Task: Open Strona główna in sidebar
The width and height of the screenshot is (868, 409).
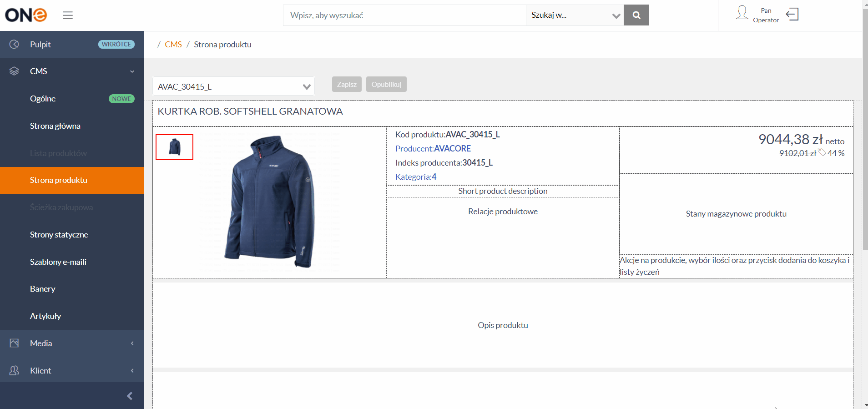Action: [55, 126]
